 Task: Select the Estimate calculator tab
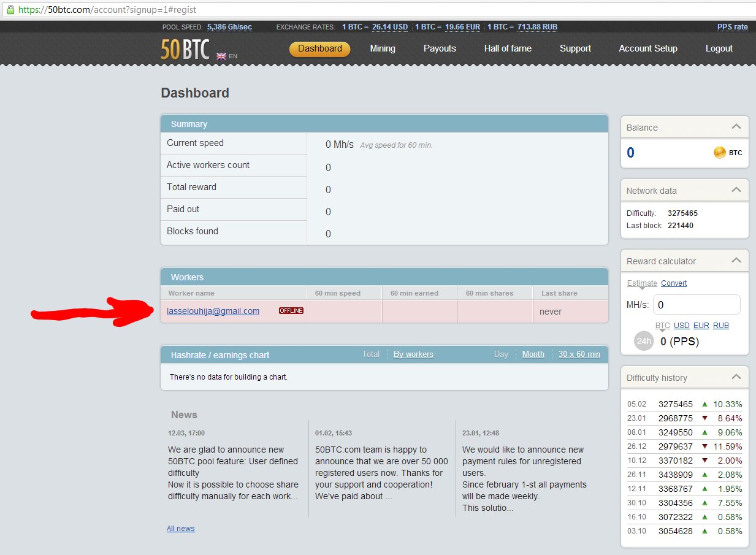pyautogui.click(x=642, y=283)
